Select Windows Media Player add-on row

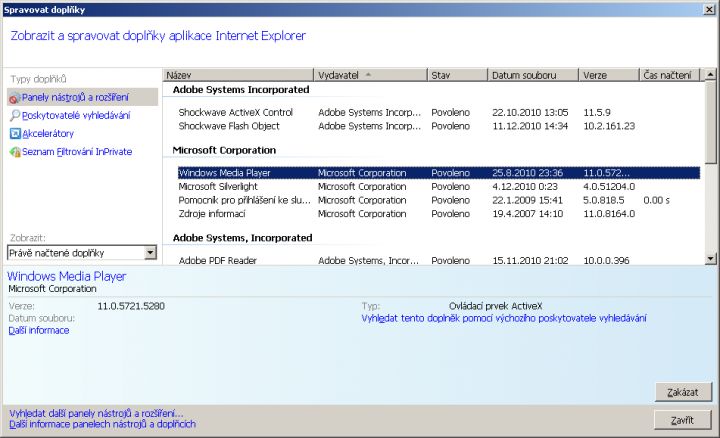click(x=439, y=173)
